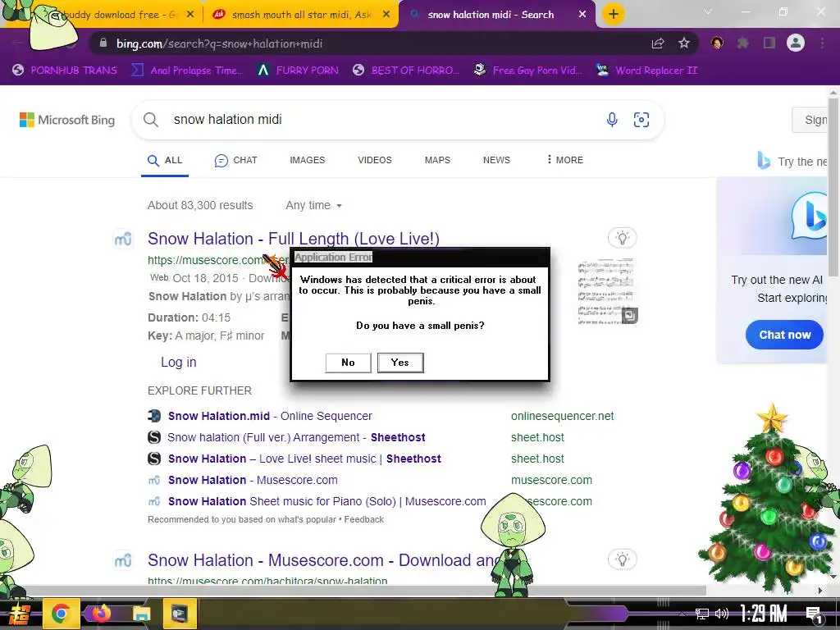Show hidden system tray icons chevron

click(682, 614)
